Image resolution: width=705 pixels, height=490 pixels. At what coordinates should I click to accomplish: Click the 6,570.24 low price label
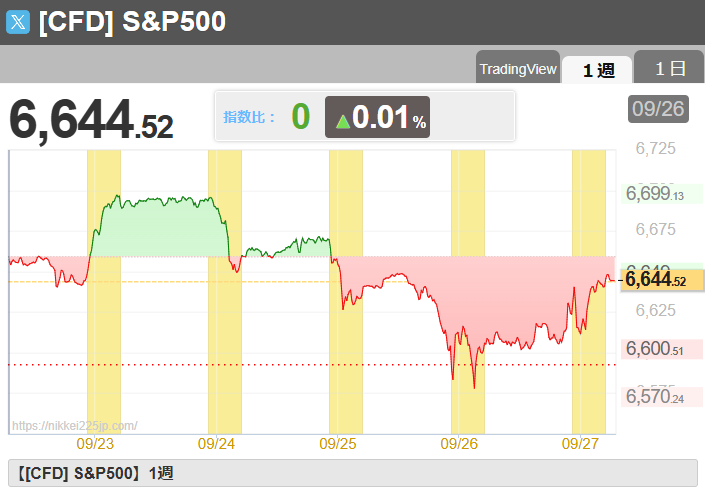(x=654, y=398)
